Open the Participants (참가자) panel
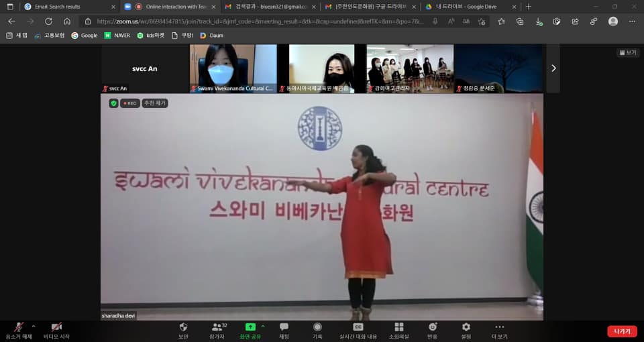This screenshot has width=644, height=342. [x=216, y=327]
